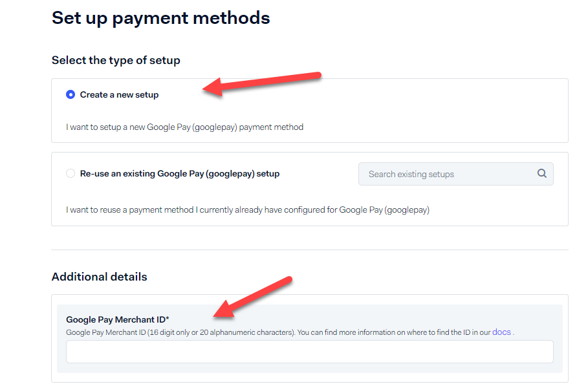Open the docs link
The height and width of the screenshot is (384, 588).
click(x=501, y=332)
